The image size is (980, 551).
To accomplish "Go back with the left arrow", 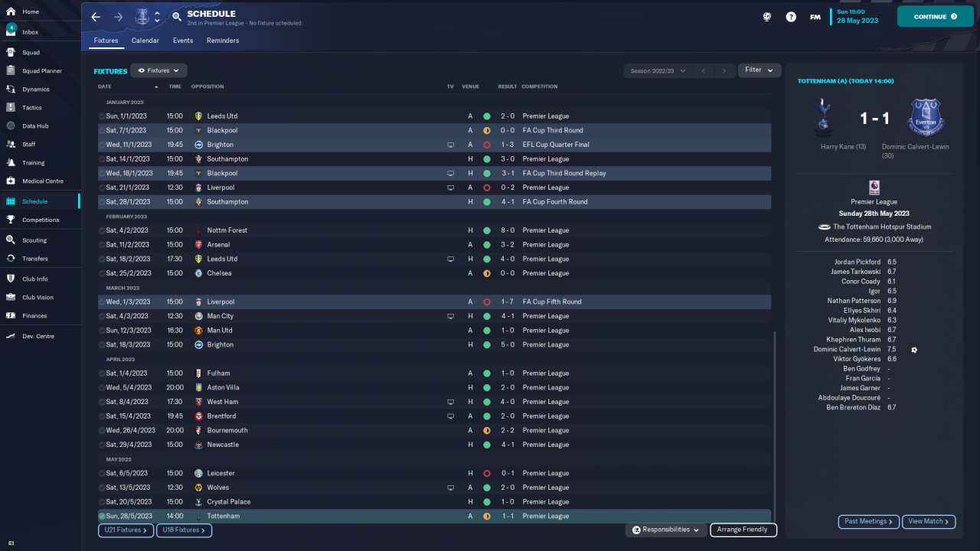I will click(x=96, y=17).
